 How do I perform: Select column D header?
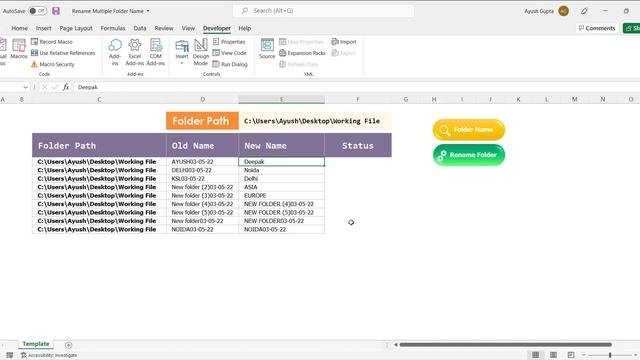(202, 99)
